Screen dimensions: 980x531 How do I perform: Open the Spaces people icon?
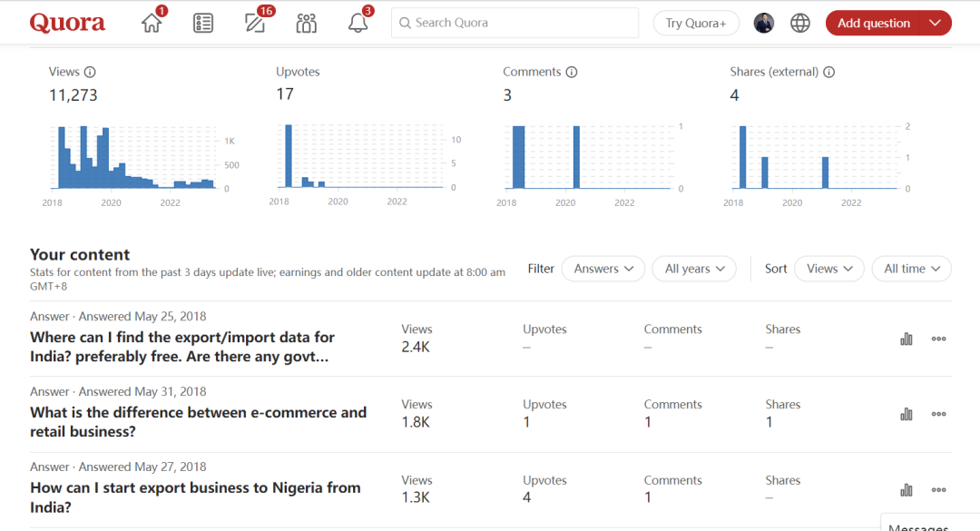point(307,24)
